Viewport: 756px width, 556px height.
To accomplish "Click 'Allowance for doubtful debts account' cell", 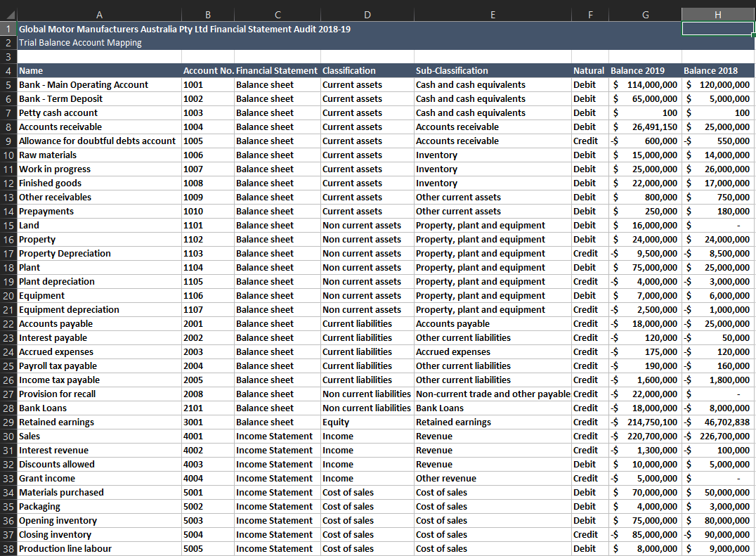I will pos(99,141).
